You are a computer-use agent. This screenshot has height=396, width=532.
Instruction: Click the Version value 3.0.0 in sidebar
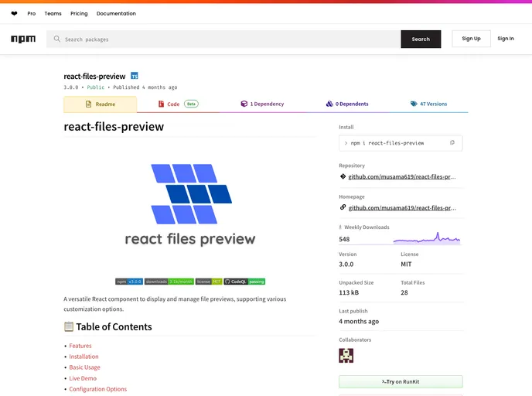pos(346,265)
